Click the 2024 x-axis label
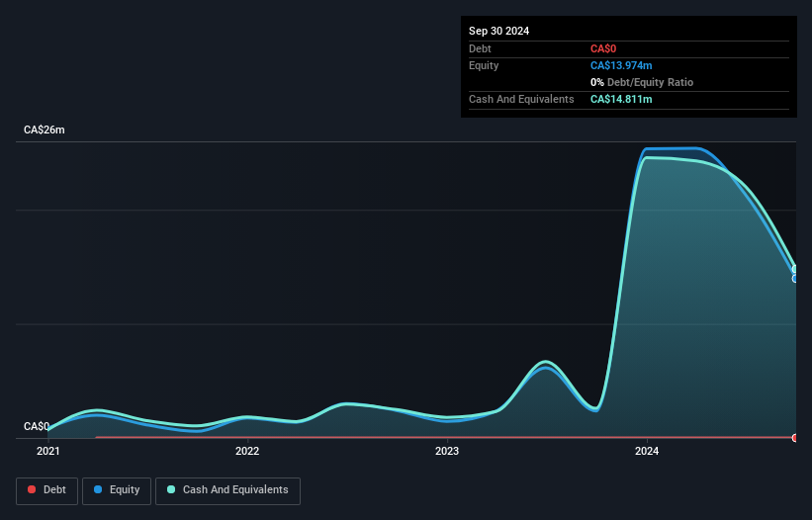The image size is (812, 520). click(647, 451)
